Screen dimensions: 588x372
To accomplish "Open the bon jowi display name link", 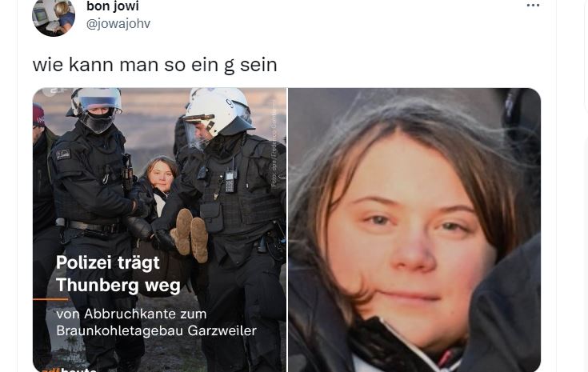I will tap(113, 6).
